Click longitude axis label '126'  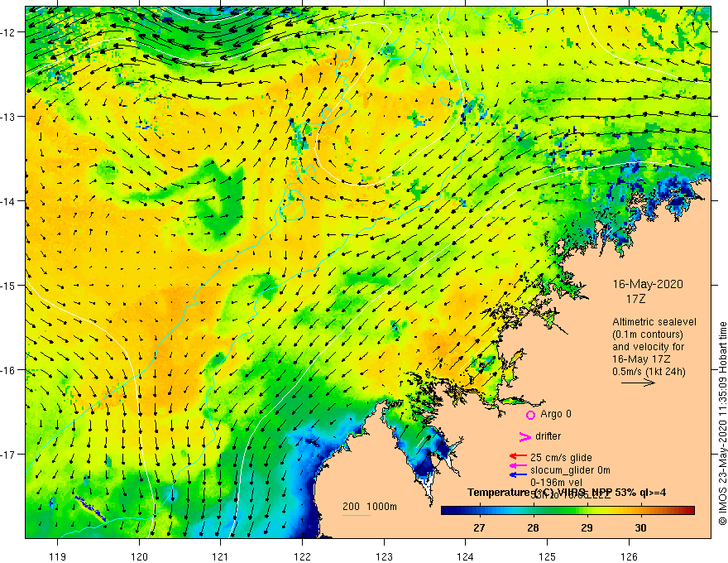point(629,556)
